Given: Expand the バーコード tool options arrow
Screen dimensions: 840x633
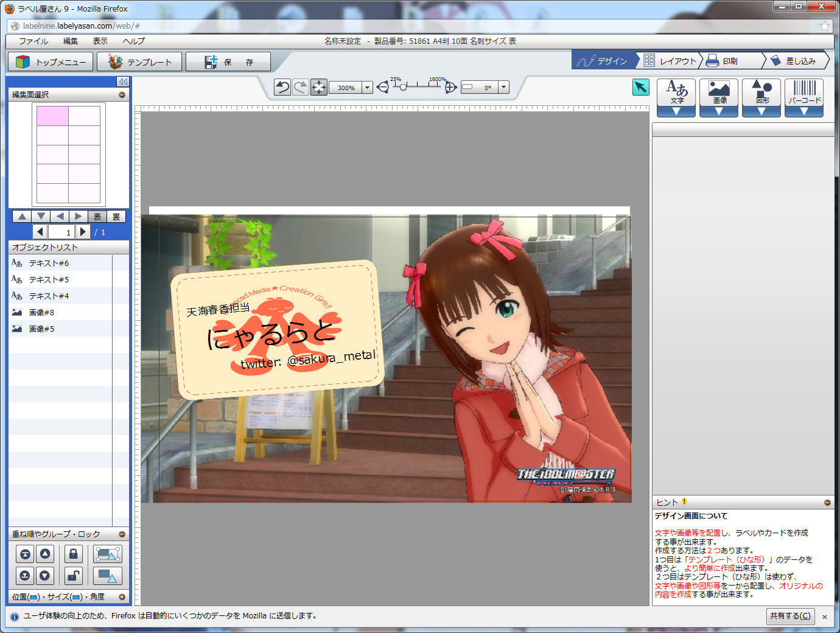Looking at the screenshot, I should [804, 112].
